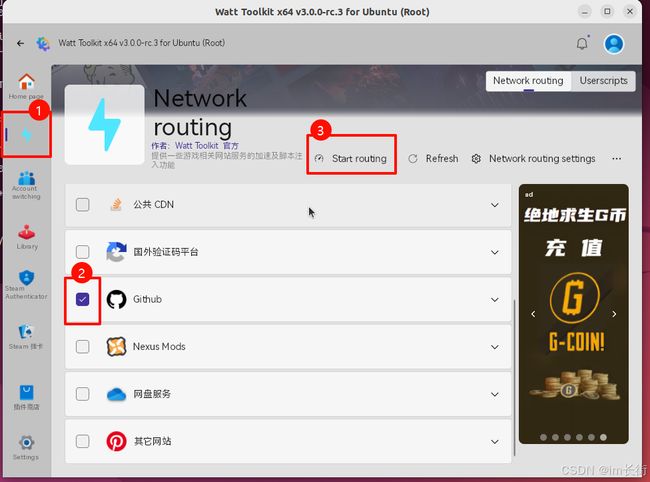Screen dimensions: 650x482
Task: Enable the 国外验证码平台 checkbox
Action: (82, 252)
